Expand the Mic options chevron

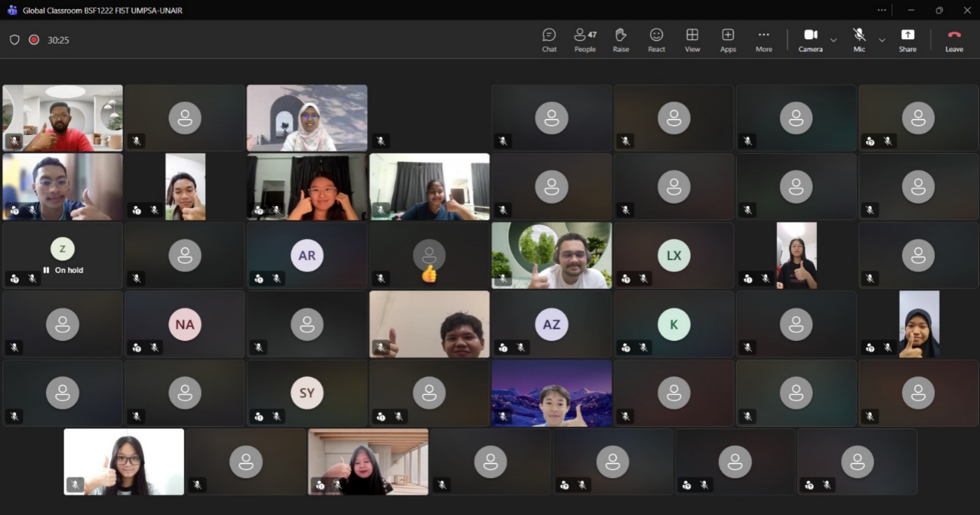[882, 40]
